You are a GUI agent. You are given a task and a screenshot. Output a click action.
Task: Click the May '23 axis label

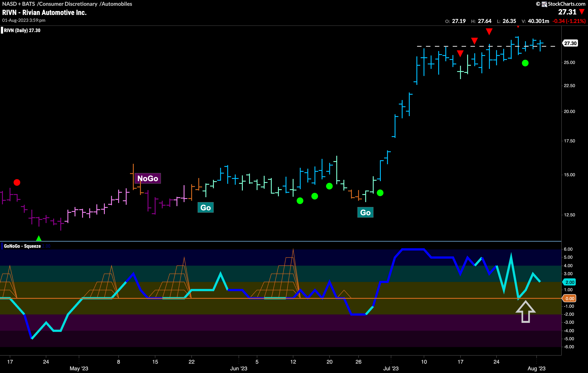click(x=79, y=368)
